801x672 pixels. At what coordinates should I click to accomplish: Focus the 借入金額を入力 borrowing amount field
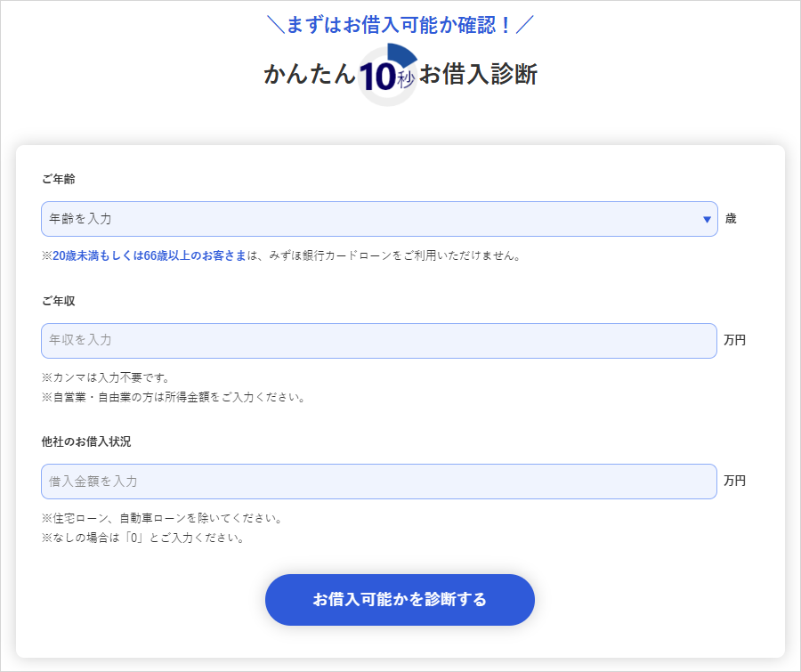(x=378, y=482)
